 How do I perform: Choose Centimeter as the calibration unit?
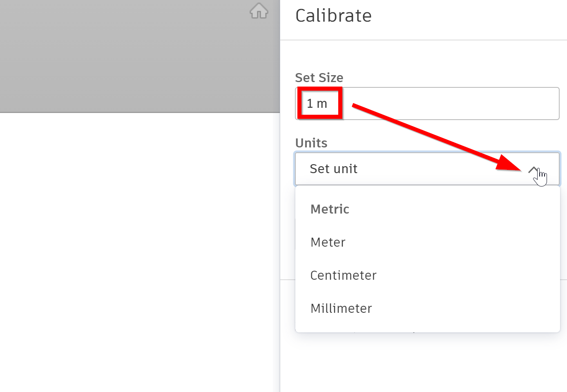pos(343,275)
